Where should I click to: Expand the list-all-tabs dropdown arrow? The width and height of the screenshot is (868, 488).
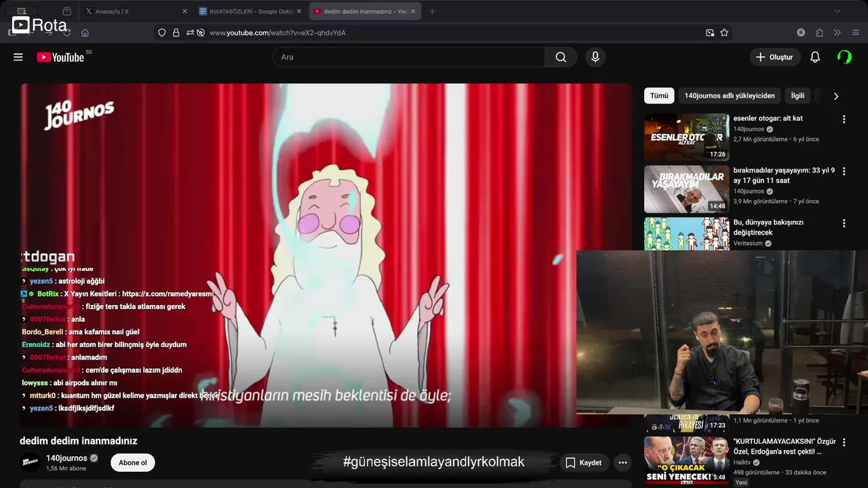(837, 12)
